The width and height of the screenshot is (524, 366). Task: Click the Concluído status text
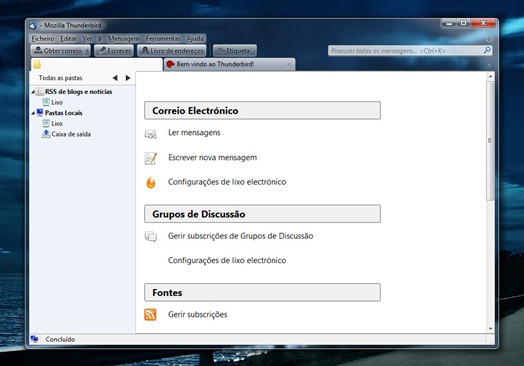(60, 340)
